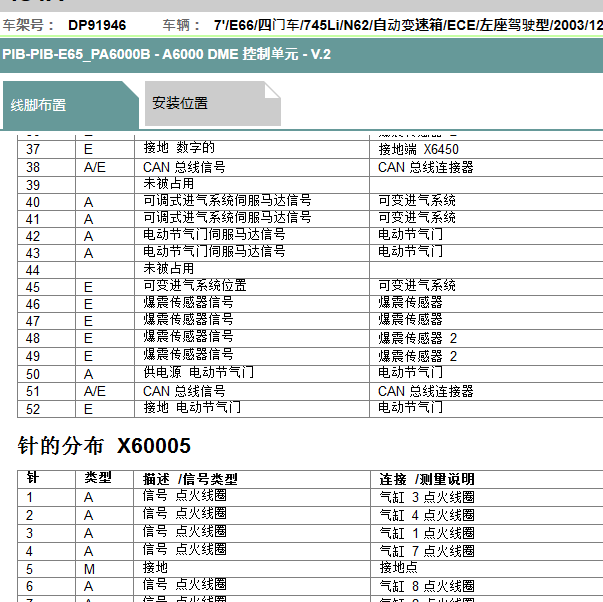Click 气缸 1 点火线圈 cell
Viewport: 603px width, 602px height.
click(427, 533)
